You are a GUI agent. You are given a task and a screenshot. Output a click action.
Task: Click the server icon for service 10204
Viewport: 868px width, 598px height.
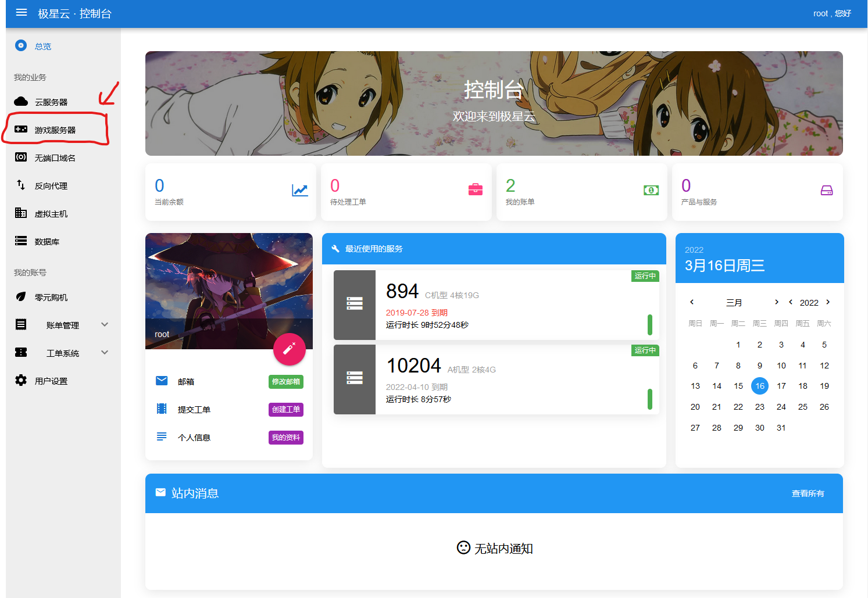pyautogui.click(x=355, y=378)
